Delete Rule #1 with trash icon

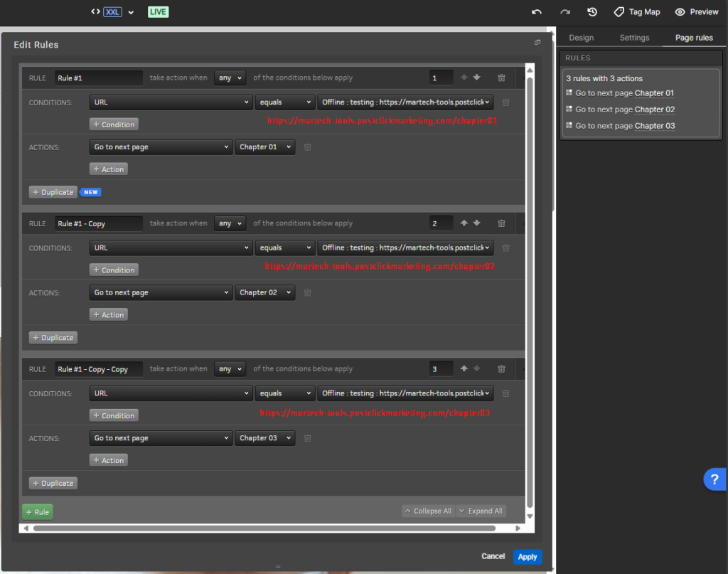click(x=501, y=78)
